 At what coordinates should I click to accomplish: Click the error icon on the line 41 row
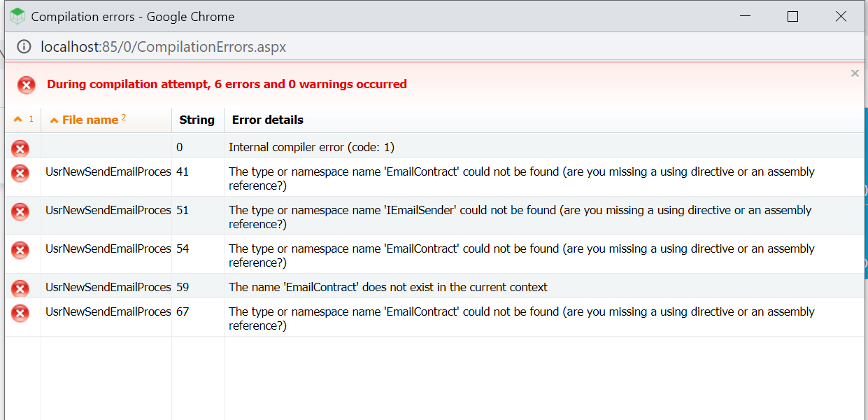[20, 173]
